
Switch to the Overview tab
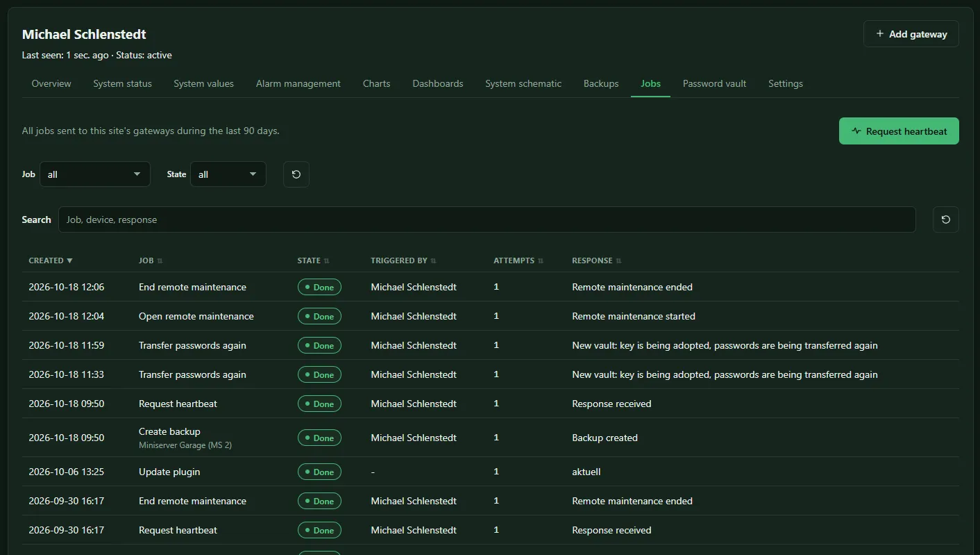tap(51, 83)
